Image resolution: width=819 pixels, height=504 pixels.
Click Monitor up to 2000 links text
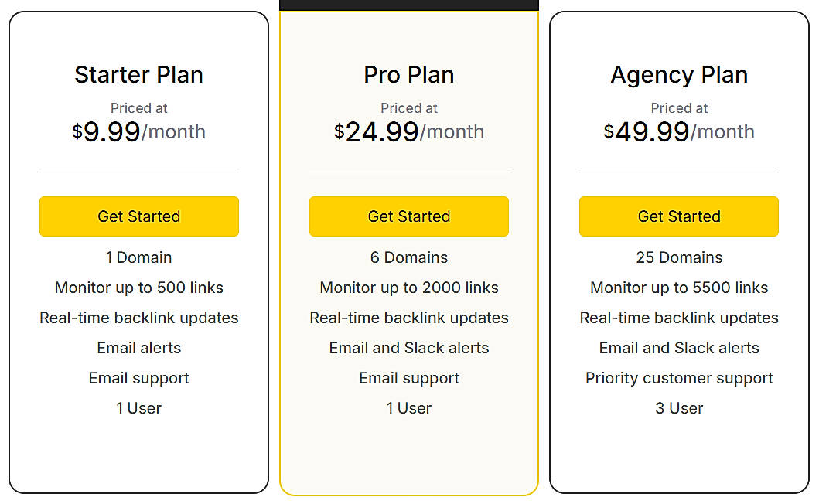[408, 288]
